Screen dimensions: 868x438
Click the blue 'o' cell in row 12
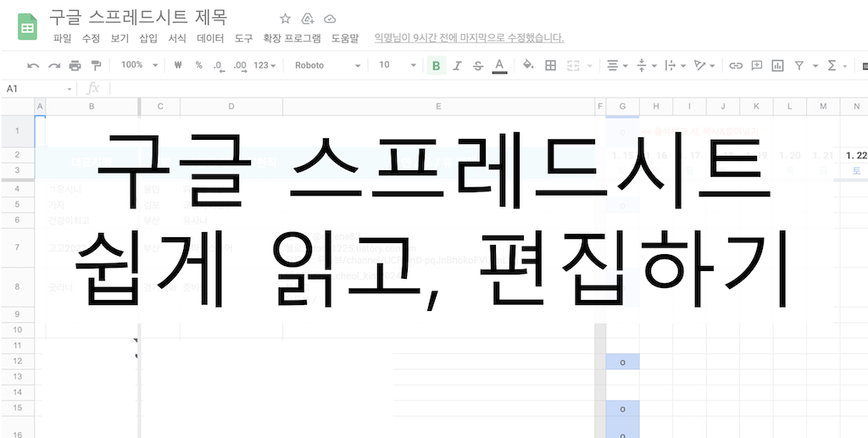623,363
